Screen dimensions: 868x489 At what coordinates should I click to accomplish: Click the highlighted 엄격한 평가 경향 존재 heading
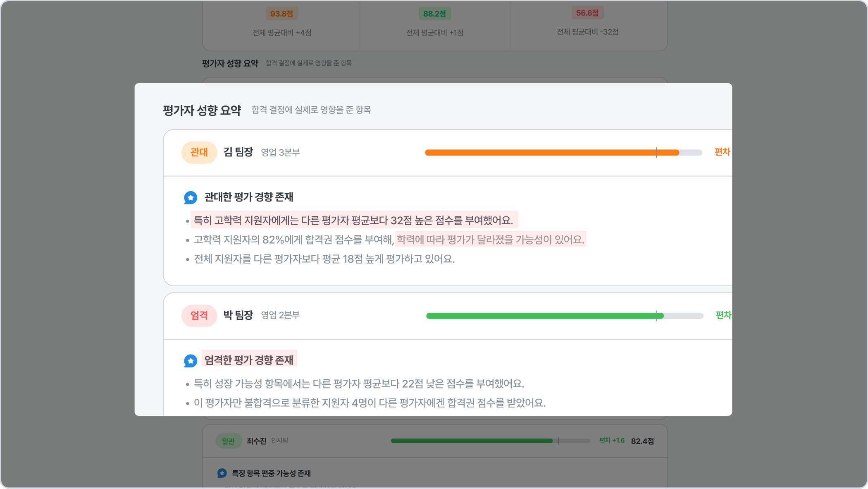(x=249, y=360)
